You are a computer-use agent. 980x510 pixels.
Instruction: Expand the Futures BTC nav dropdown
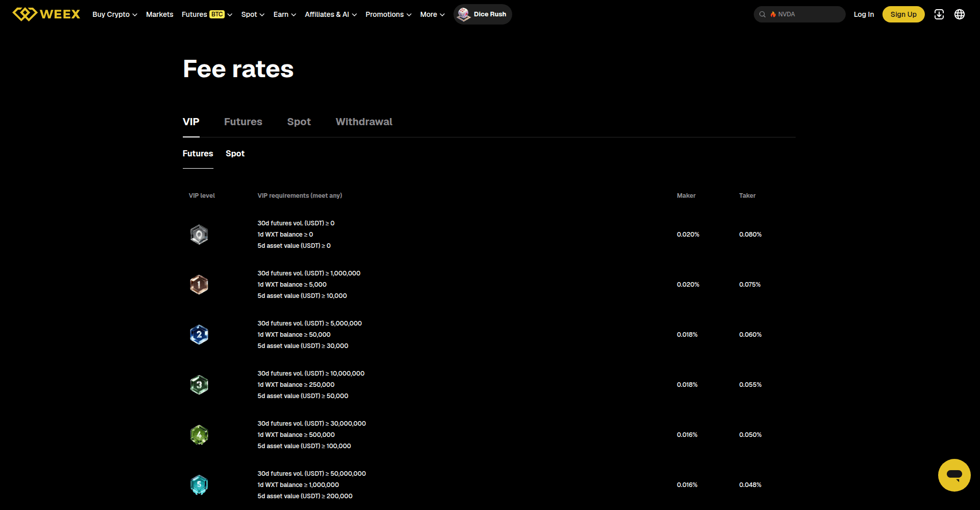(207, 14)
